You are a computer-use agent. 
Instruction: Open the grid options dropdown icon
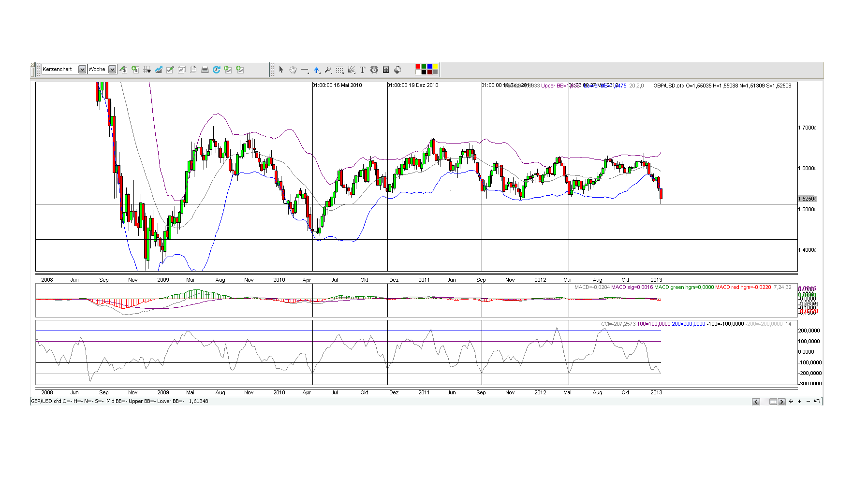(147, 70)
